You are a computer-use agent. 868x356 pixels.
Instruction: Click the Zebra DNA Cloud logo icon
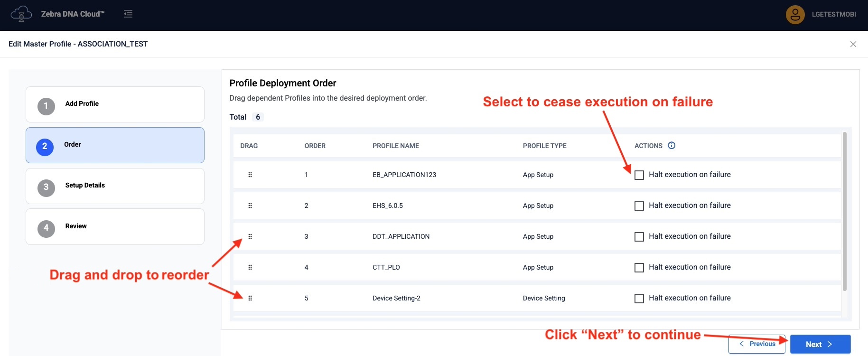pos(21,14)
